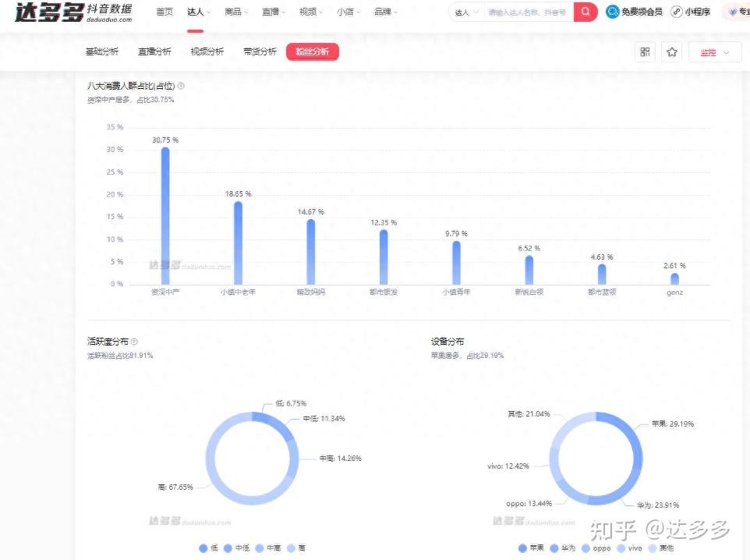Expand the 小店 nav dropdown
The width and height of the screenshot is (750, 560).
pos(348,12)
